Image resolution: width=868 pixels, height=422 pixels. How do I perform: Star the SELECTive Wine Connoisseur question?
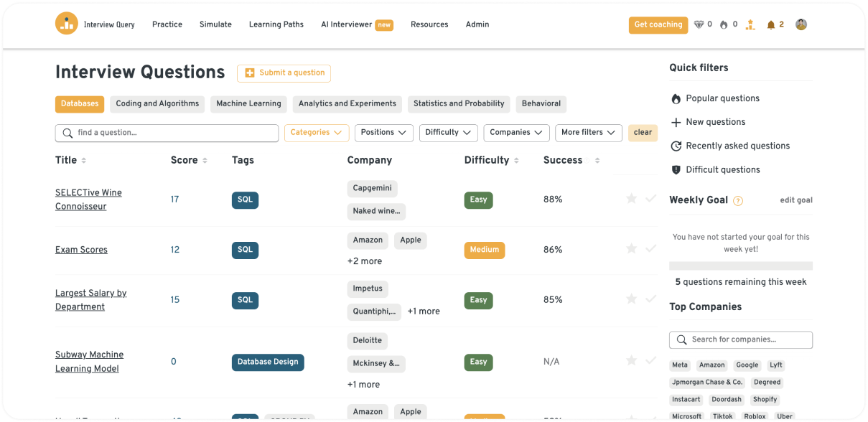631,199
